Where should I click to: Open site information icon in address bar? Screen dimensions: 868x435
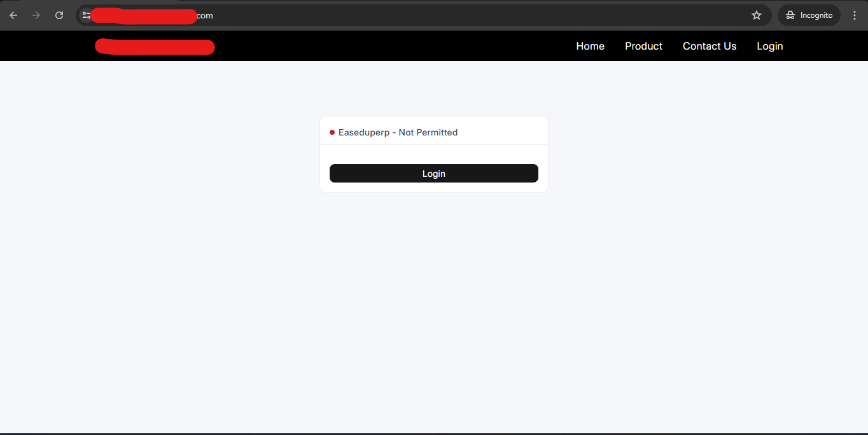click(87, 15)
